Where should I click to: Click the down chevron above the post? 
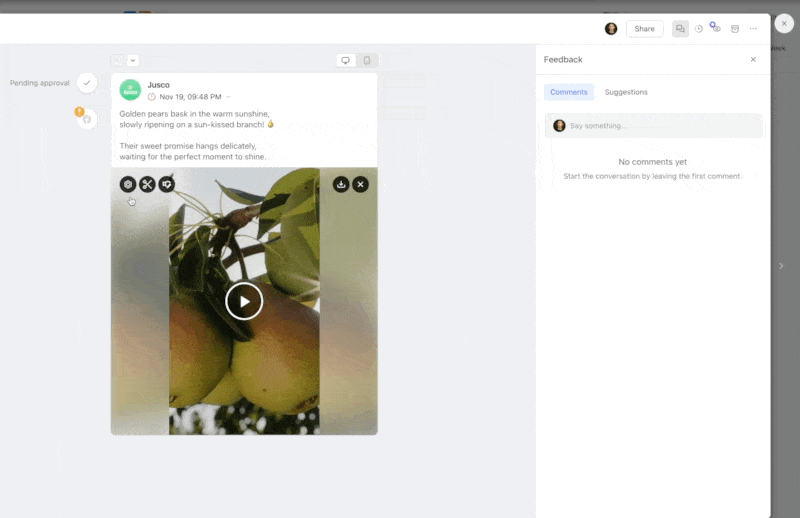[x=133, y=61]
